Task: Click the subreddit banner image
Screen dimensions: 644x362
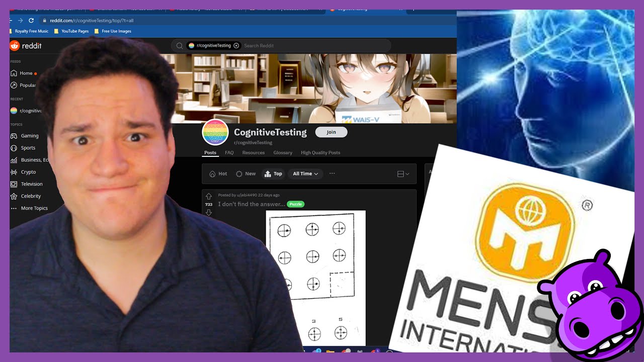Action: coord(314,88)
